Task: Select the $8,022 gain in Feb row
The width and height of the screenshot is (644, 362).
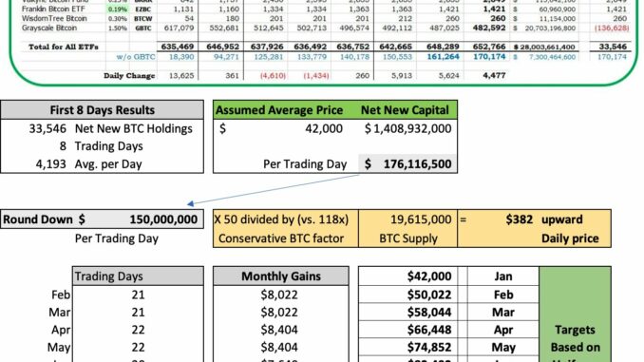Action: point(279,295)
